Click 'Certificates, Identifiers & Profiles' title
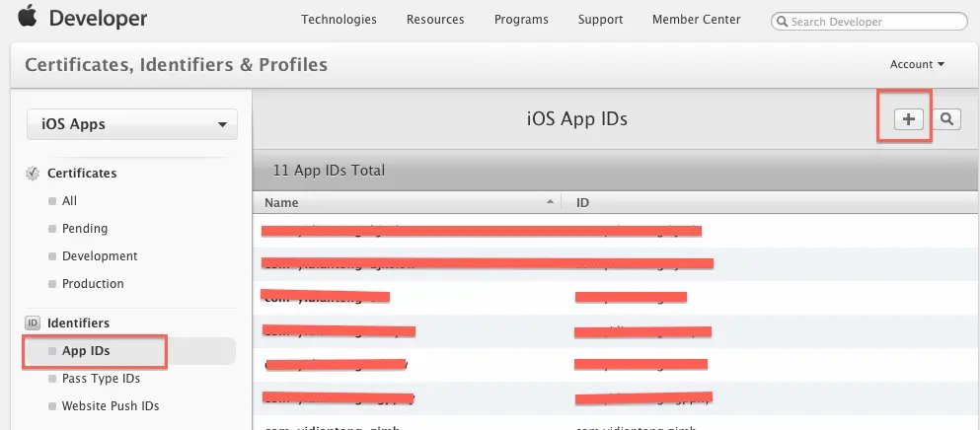The image size is (980, 430). pos(176,64)
